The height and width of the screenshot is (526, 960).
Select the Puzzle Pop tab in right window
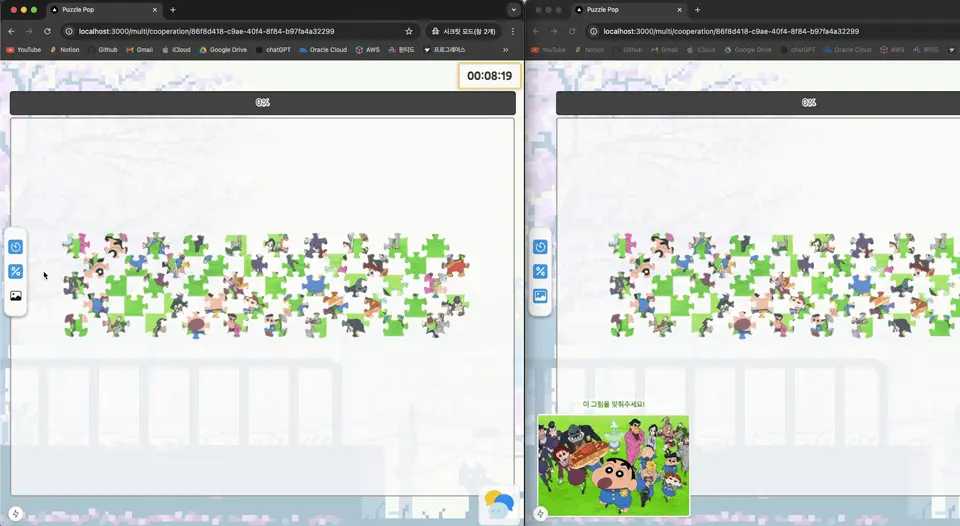625,9
